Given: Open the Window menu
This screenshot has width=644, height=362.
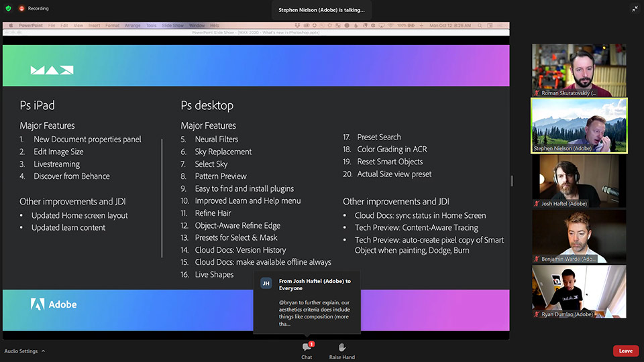Looking at the screenshot, I should (197, 25).
